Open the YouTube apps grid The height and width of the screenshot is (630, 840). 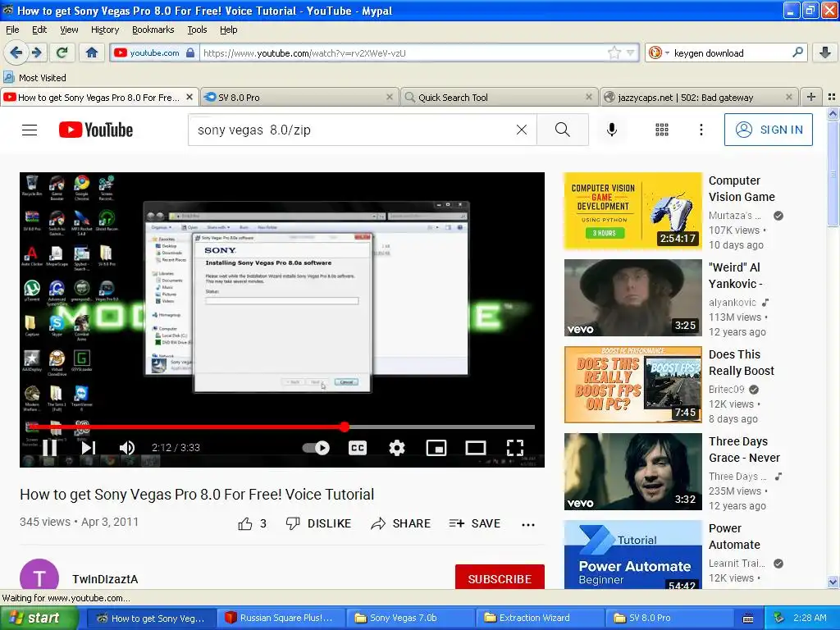pos(662,130)
